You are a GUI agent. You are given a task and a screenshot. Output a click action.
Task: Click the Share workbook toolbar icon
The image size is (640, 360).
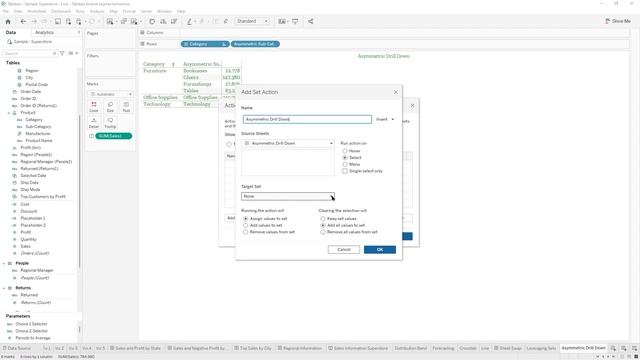click(x=311, y=21)
